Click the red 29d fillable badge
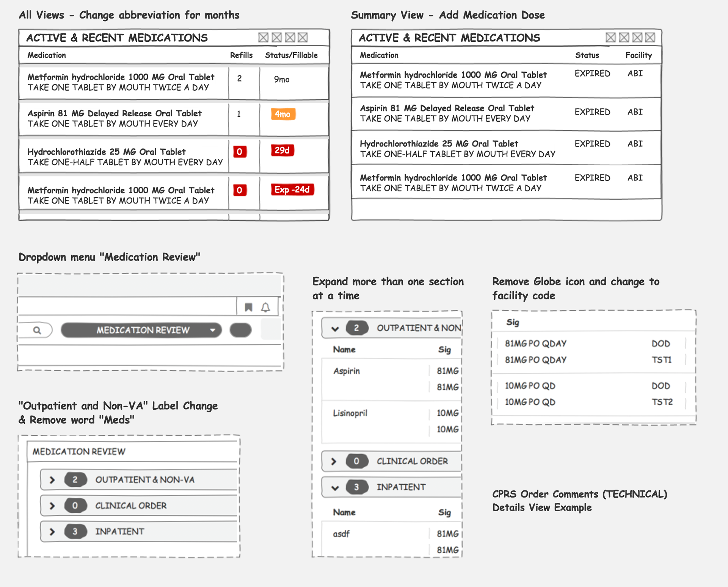The height and width of the screenshot is (587, 728). click(x=282, y=150)
